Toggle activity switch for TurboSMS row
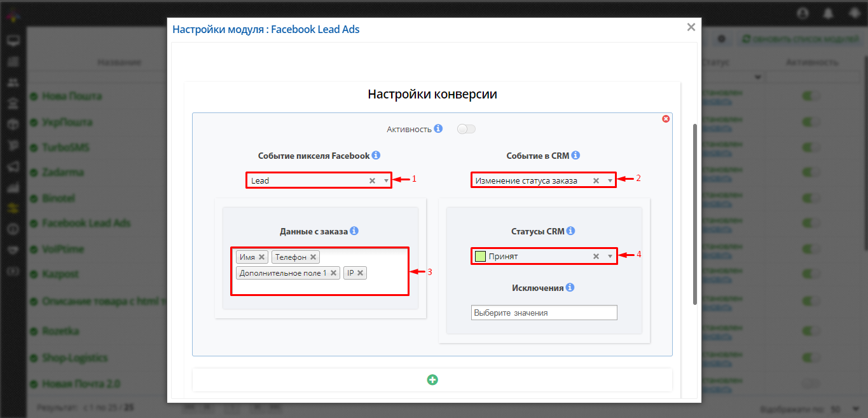Image resolution: width=868 pixels, height=418 pixels. (x=811, y=147)
